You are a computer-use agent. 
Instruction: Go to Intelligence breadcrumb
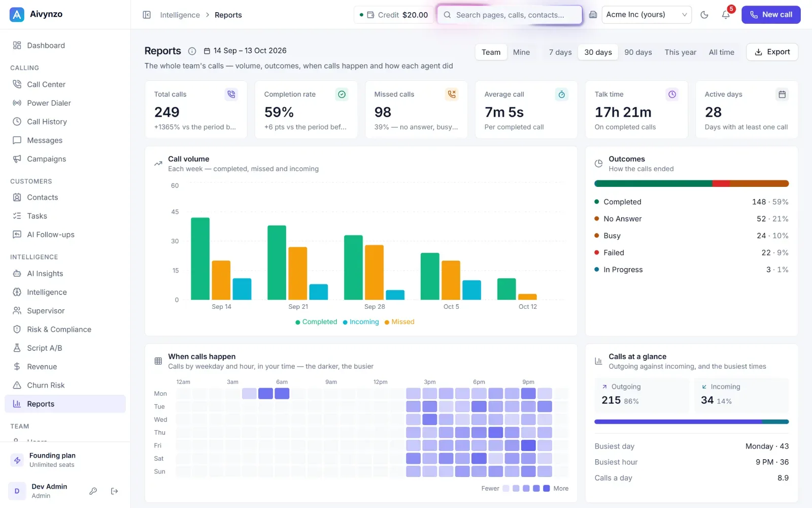(180, 15)
